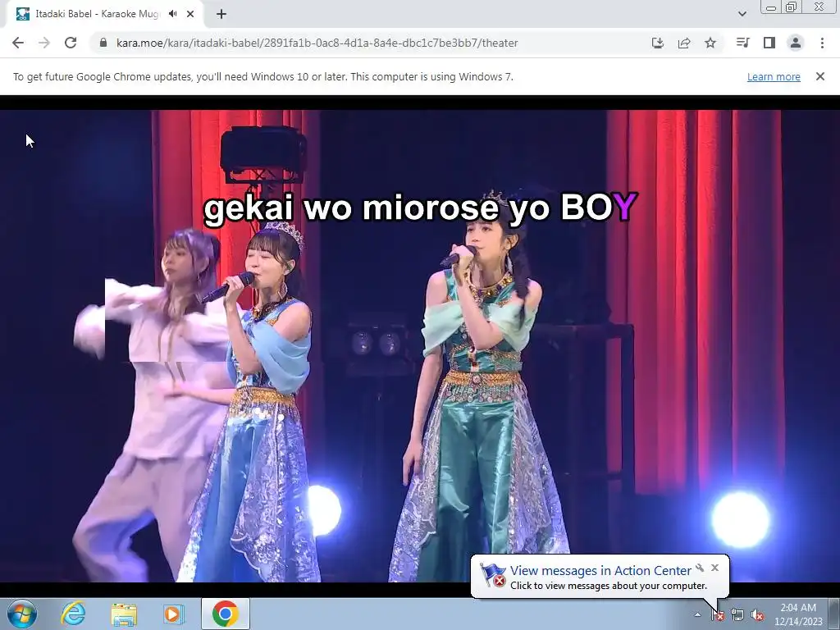Launch Windows Media Player from taskbar
This screenshot has height=630, width=840.
[x=173, y=614]
